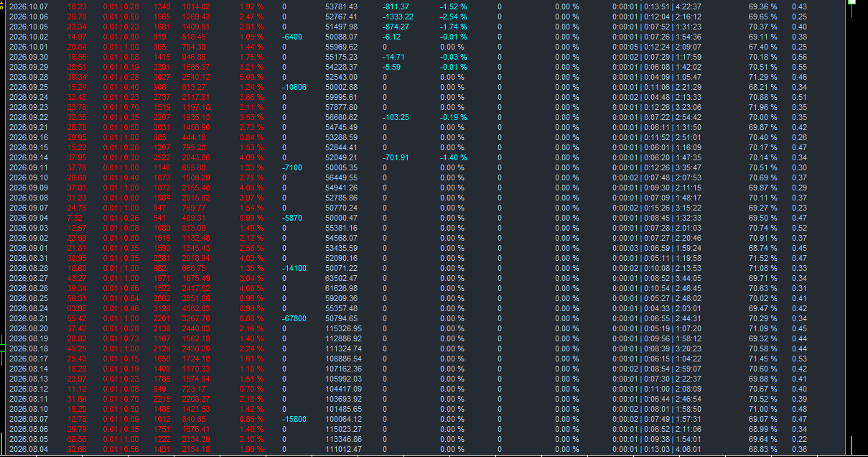Select the win rate 67.40 %
Screen dimensions: 868x457
pyautogui.click(x=762, y=47)
